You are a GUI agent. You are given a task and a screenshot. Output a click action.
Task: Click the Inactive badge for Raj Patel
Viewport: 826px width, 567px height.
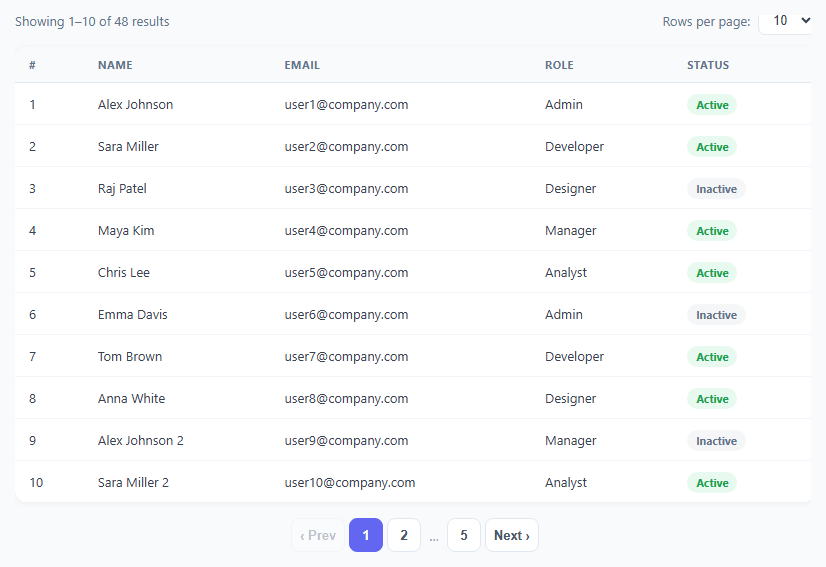(716, 189)
